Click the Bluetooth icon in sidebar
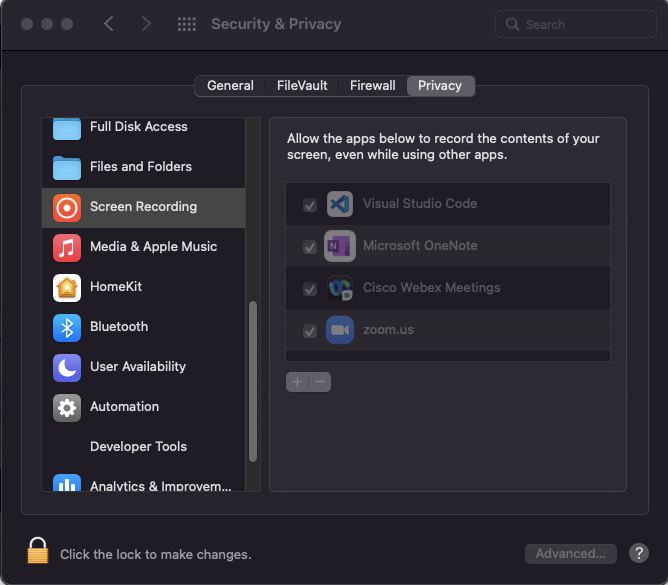The image size is (668, 585). click(x=67, y=328)
